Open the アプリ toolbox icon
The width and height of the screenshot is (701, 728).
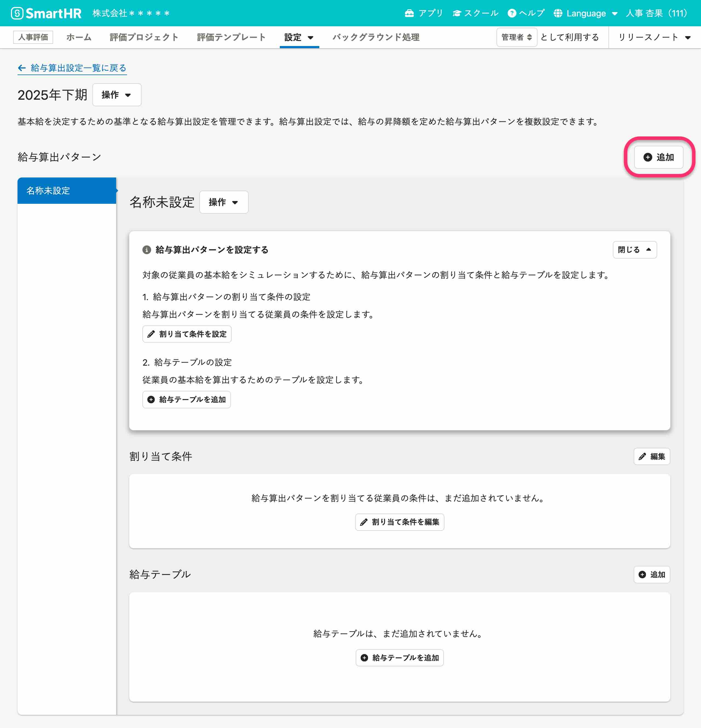(409, 13)
